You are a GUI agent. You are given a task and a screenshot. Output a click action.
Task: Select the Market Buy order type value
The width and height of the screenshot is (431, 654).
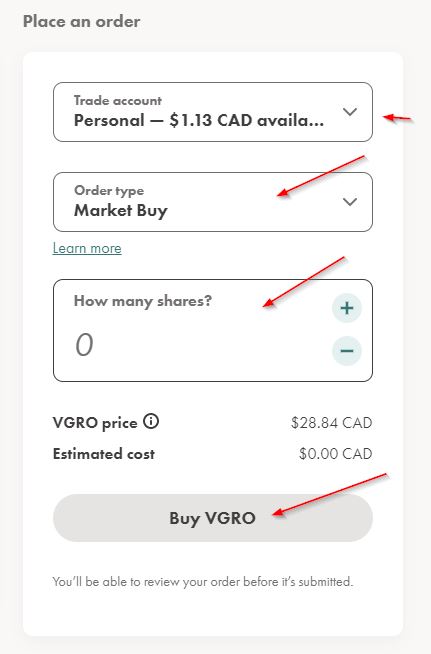121,211
